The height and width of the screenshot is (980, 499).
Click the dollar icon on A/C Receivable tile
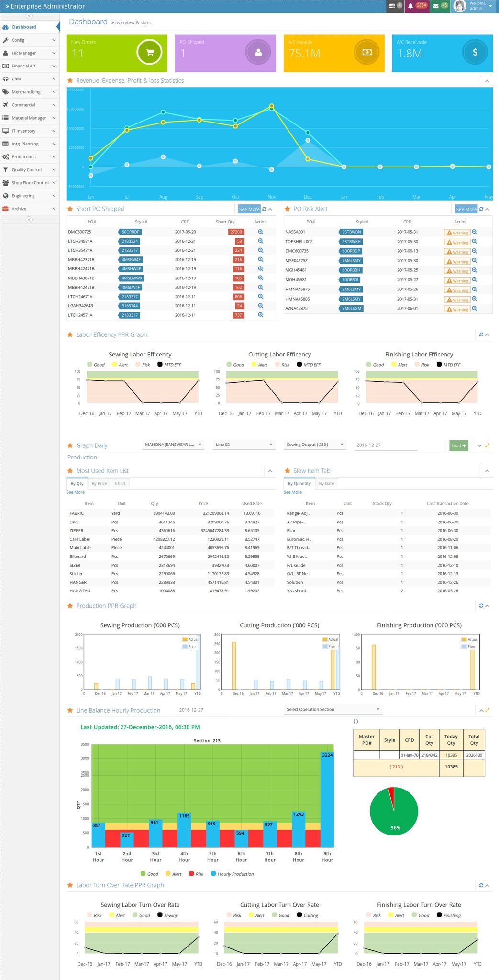[x=475, y=53]
